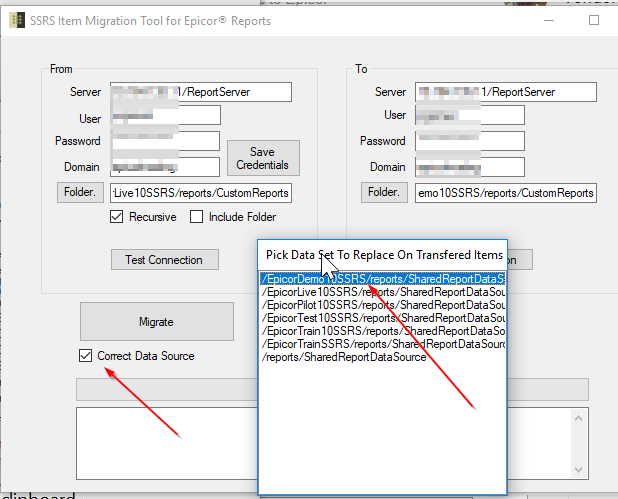This screenshot has width=618, height=499.
Task: Click the From User field
Action: (166, 115)
